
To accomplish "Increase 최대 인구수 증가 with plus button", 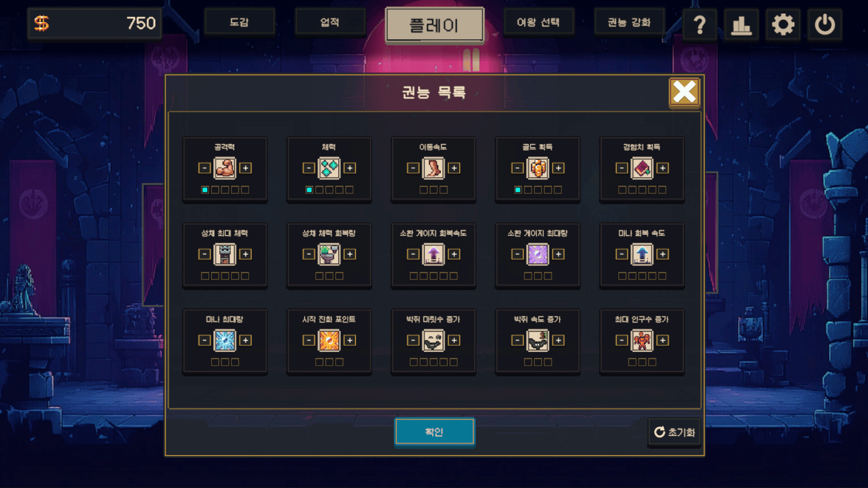I will click(662, 340).
